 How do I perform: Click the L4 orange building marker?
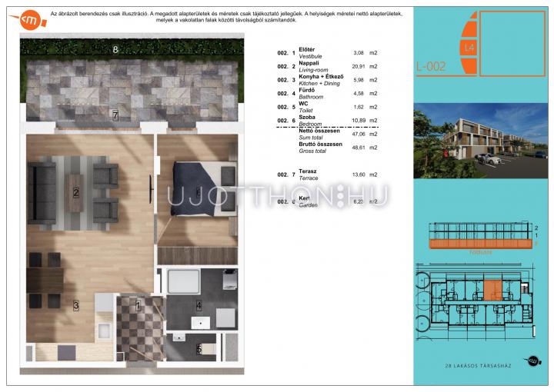click(468, 47)
